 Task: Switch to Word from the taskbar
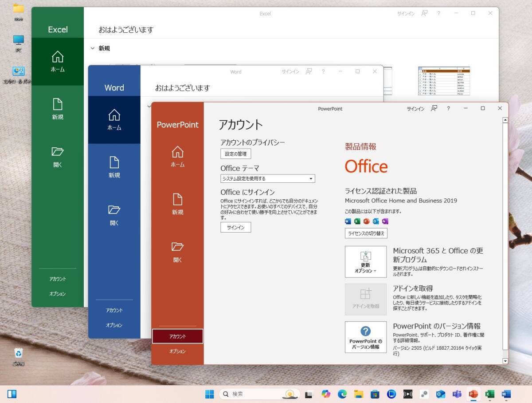(506, 394)
